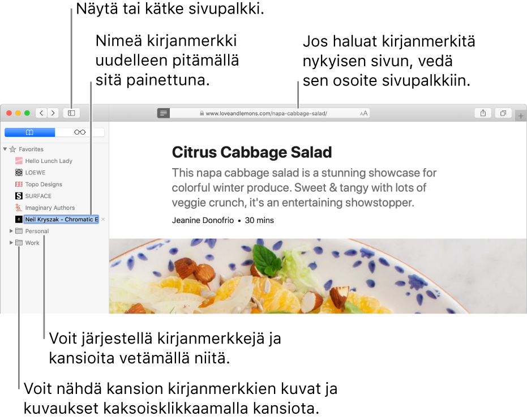Click the salad bowl photo
Screen dimensions: 527x420
coord(318,276)
